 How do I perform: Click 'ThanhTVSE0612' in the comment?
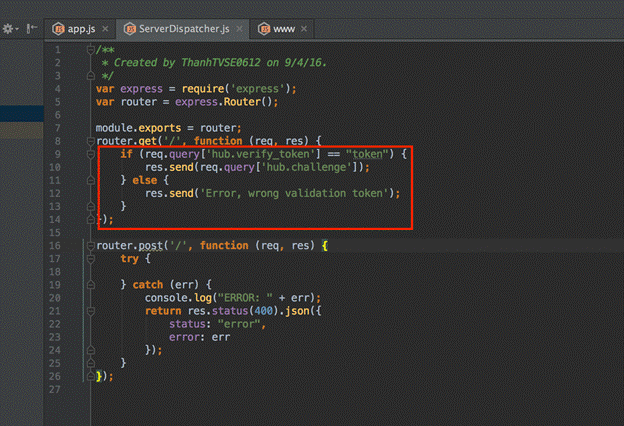(x=221, y=63)
